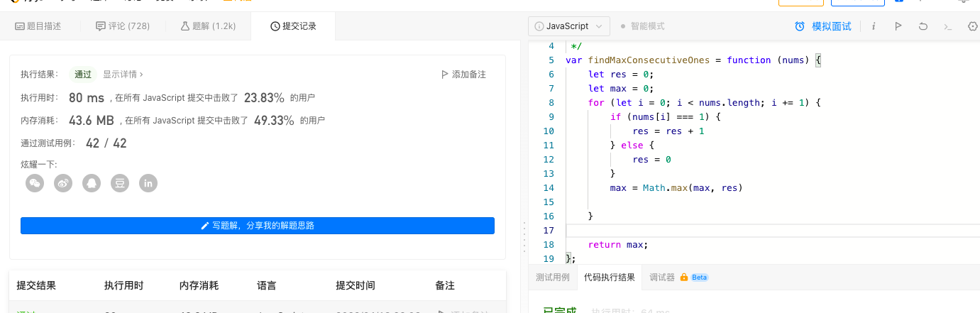Share result via QQ icon
The height and width of the screenshot is (313, 980).
[92, 183]
